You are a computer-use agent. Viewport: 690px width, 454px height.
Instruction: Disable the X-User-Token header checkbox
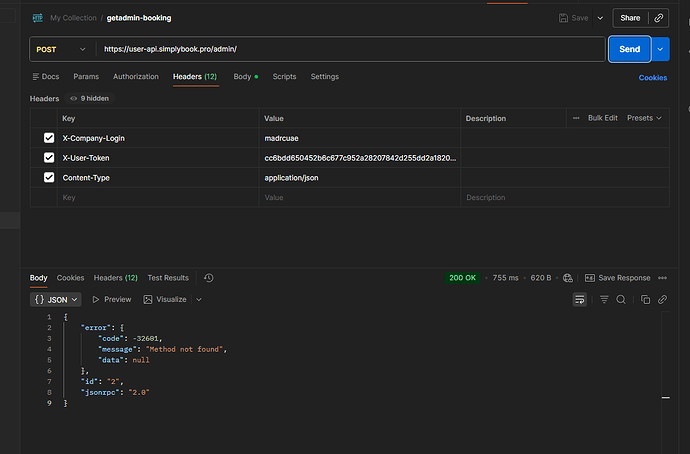coord(49,158)
